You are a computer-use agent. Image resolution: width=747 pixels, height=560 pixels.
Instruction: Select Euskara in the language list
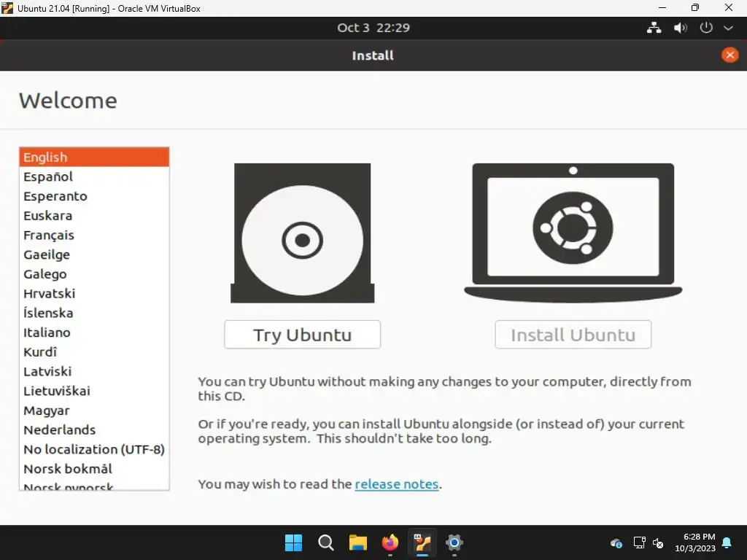click(94, 216)
